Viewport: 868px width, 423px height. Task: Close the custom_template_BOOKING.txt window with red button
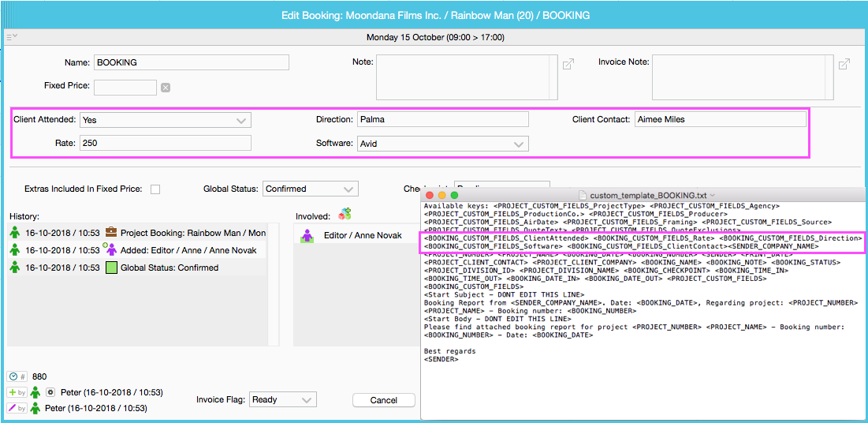(x=430, y=195)
